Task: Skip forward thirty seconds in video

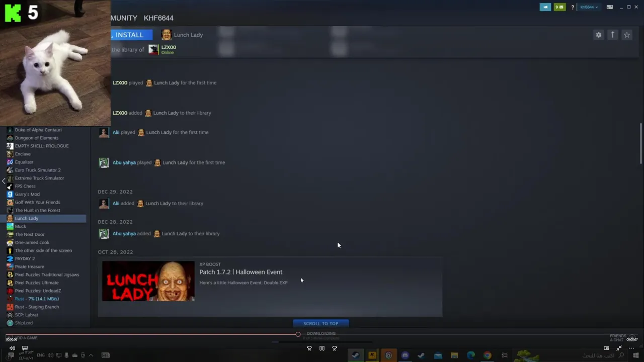Action: [x=335, y=348]
